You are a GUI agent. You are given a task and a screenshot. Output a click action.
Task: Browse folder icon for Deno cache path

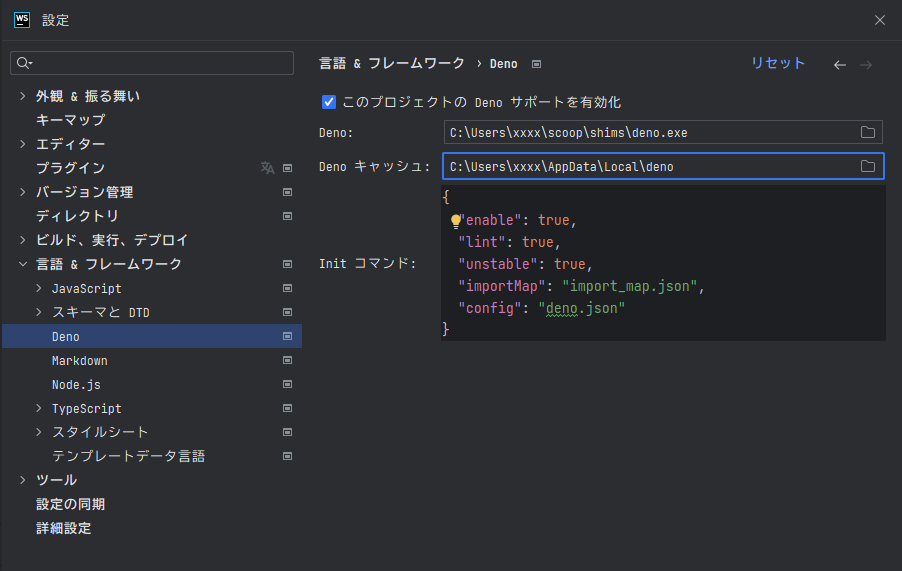pos(867,166)
